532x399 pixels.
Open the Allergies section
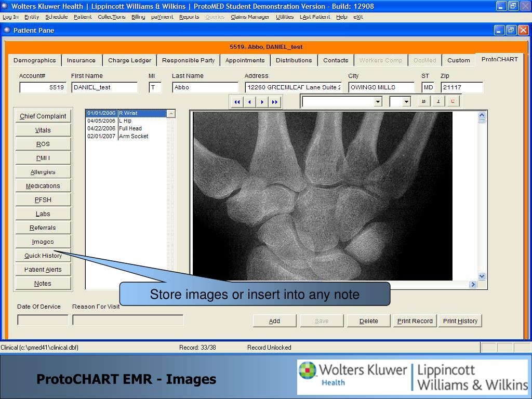click(43, 171)
